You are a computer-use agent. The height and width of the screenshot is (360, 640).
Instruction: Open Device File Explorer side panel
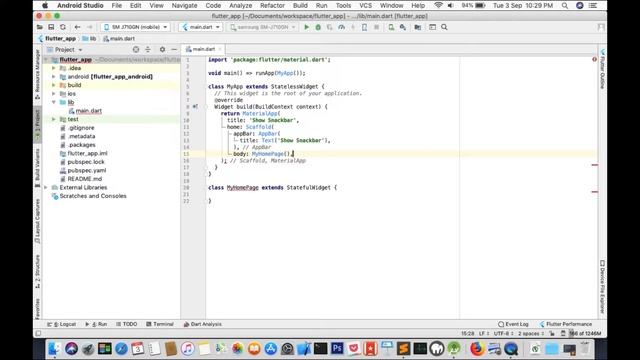tap(602, 287)
